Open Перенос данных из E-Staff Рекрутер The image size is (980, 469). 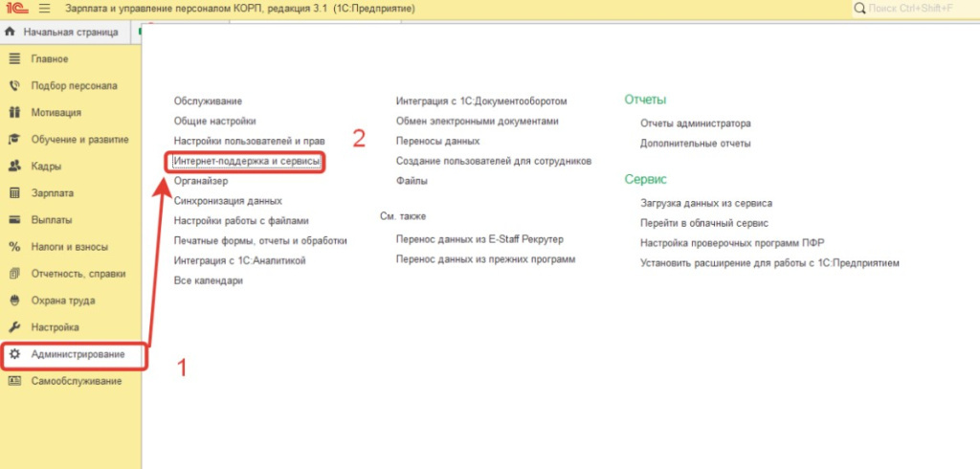(x=480, y=239)
